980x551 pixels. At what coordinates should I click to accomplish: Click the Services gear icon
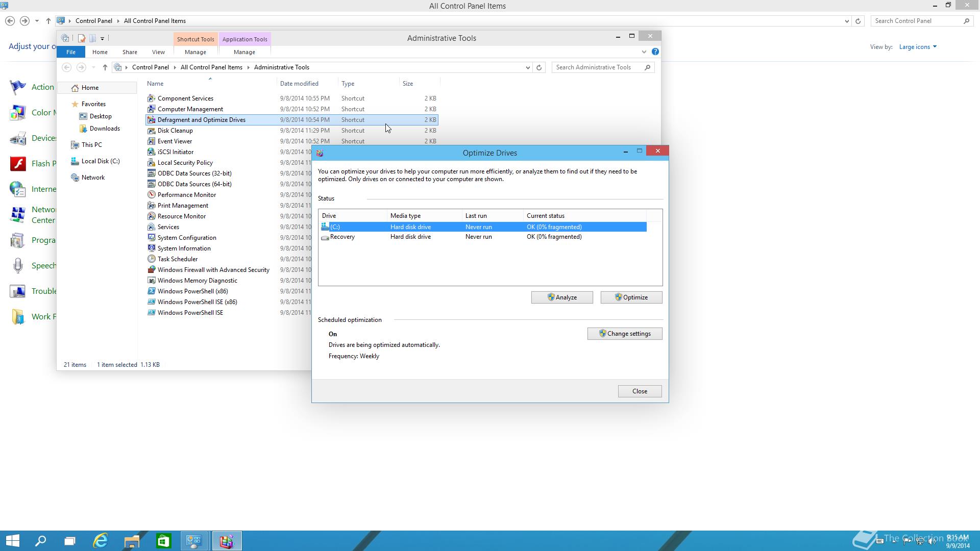point(151,227)
